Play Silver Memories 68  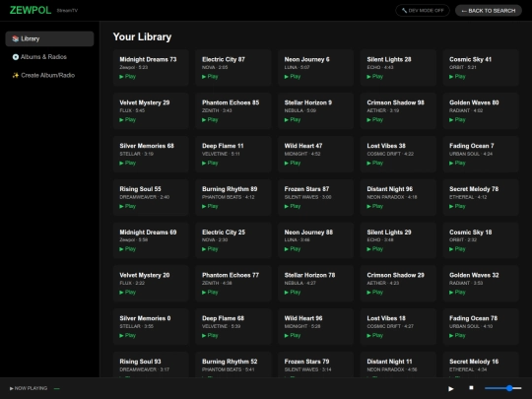[x=127, y=164]
